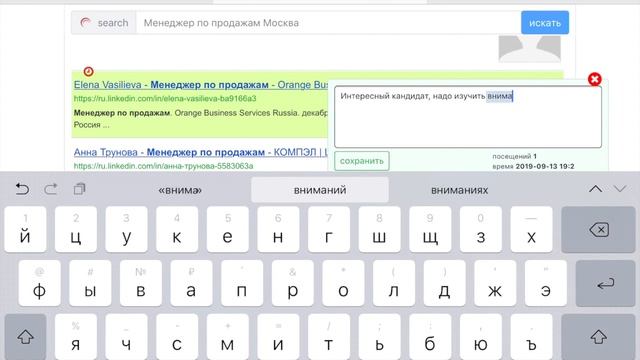Click Elena Vasilieva linkedin URL text
This screenshot has height=360, width=640.
(x=165, y=98)
